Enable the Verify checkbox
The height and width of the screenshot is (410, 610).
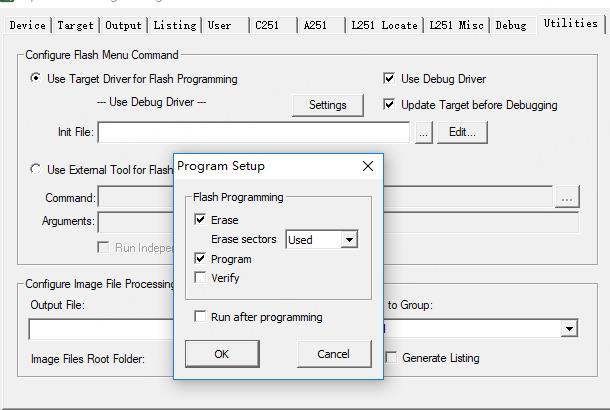pos(201,278)
